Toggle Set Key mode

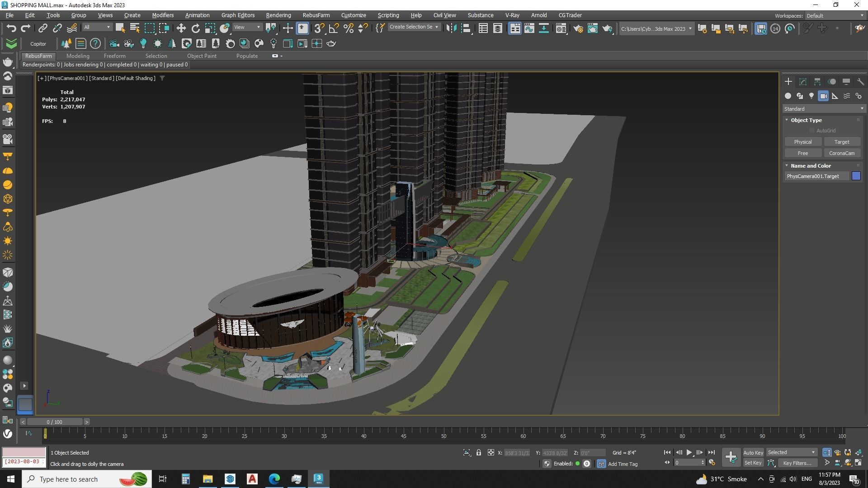(x=753, y=463)
